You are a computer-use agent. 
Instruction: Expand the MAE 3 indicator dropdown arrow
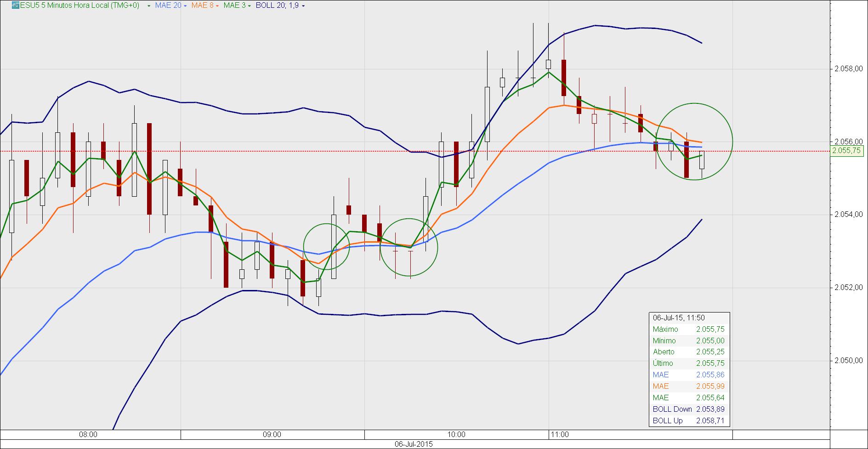coord(250,6)
